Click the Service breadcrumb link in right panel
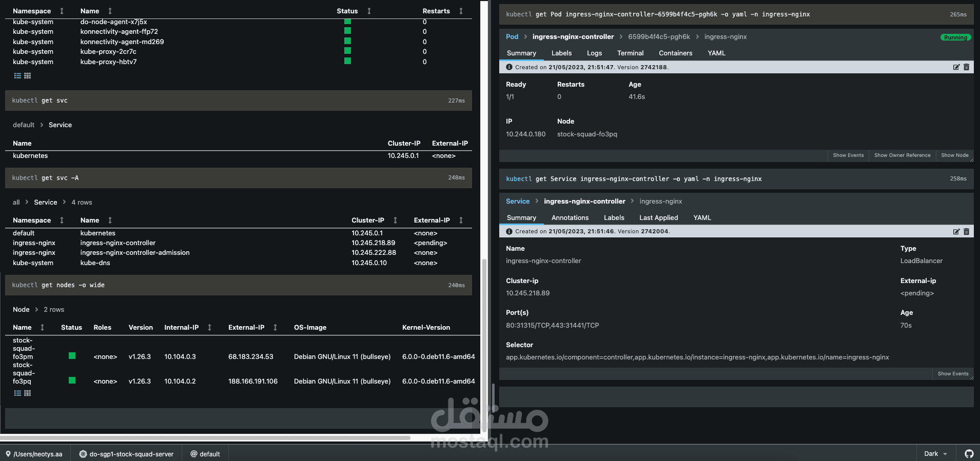980x461 pixels. [x=518, y=201]
